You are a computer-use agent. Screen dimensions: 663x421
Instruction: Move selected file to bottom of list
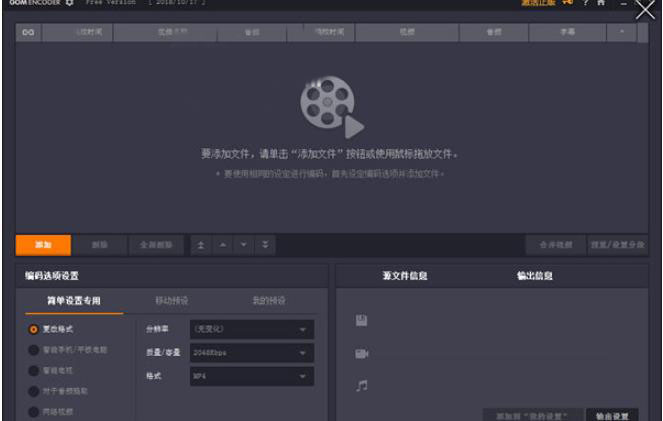[x=265, y=245]
